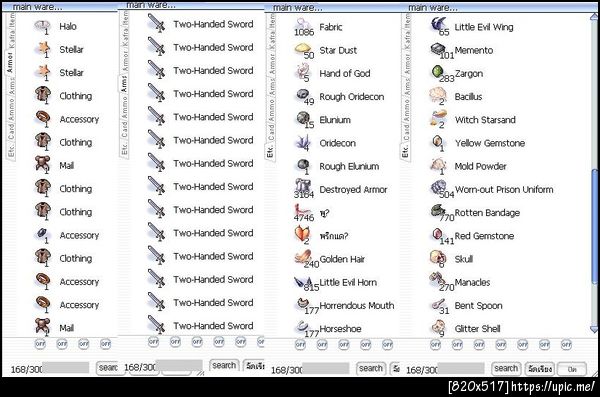Click the "Horrendous Mouth" label
600x397 pixels.
pos(357,306)
